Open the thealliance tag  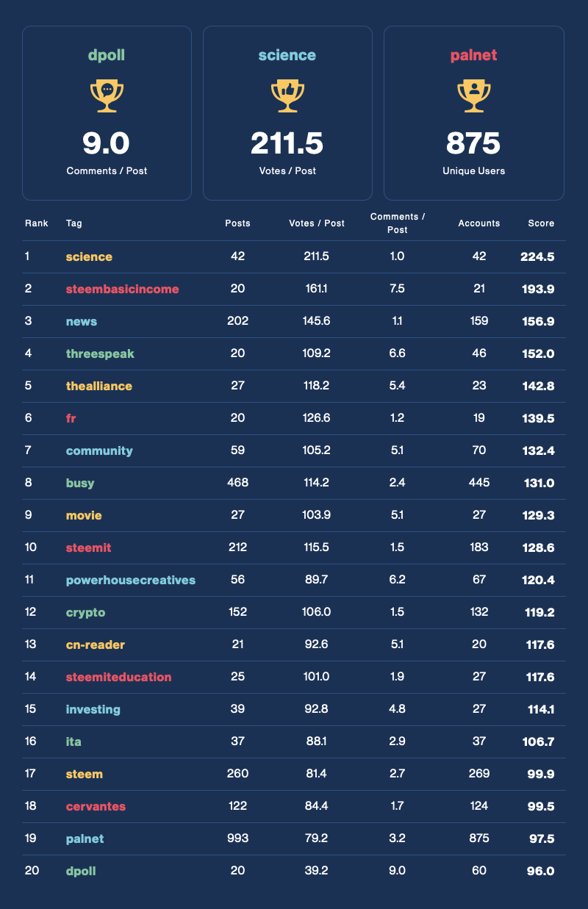(99, 386)
